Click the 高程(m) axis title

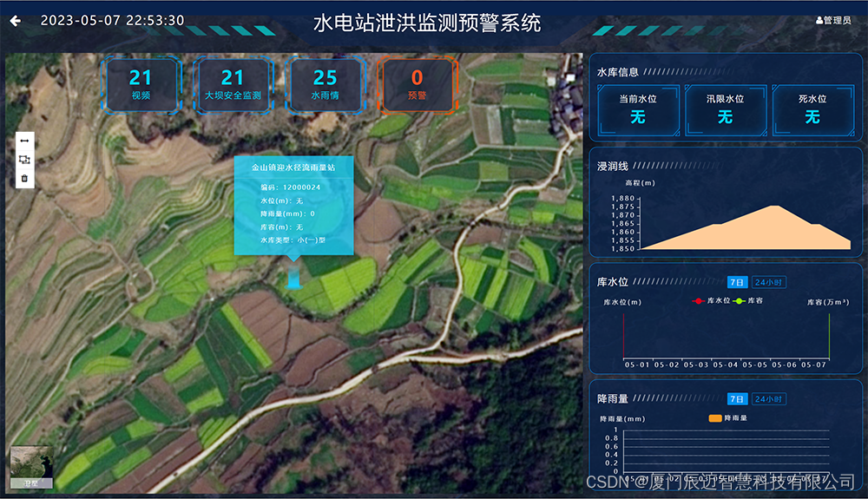click(640, 182)
